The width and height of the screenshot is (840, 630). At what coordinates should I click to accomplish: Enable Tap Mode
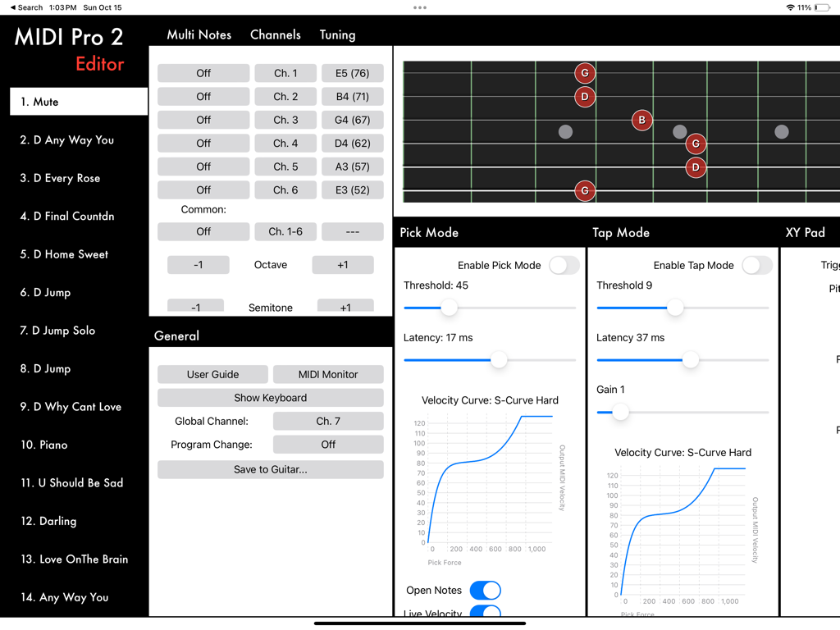[x=756, y=266]
